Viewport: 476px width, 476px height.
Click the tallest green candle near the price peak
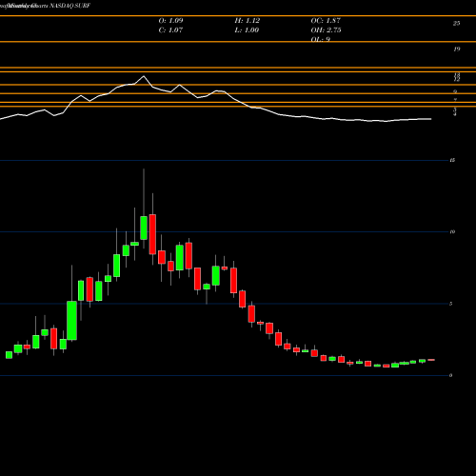click(144, 228)
